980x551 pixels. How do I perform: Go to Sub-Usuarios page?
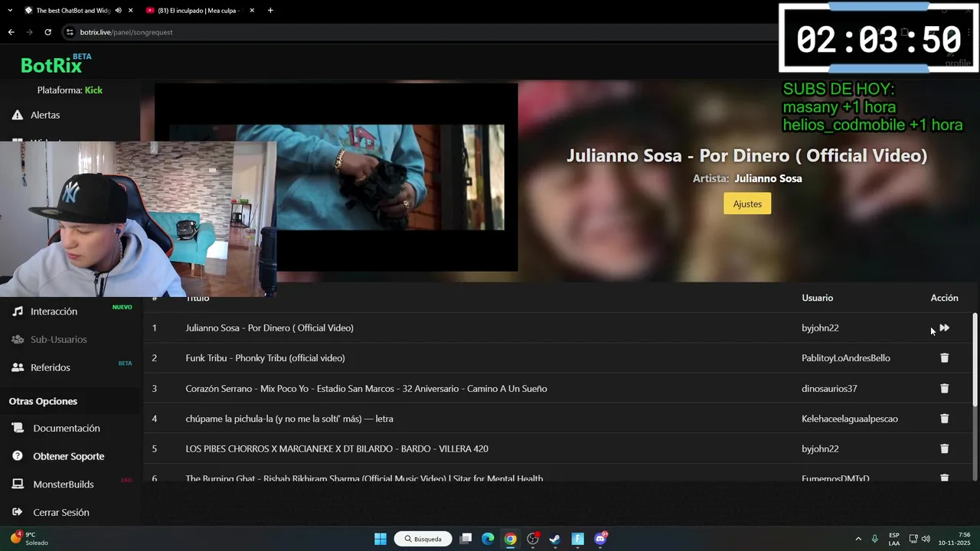58,339
